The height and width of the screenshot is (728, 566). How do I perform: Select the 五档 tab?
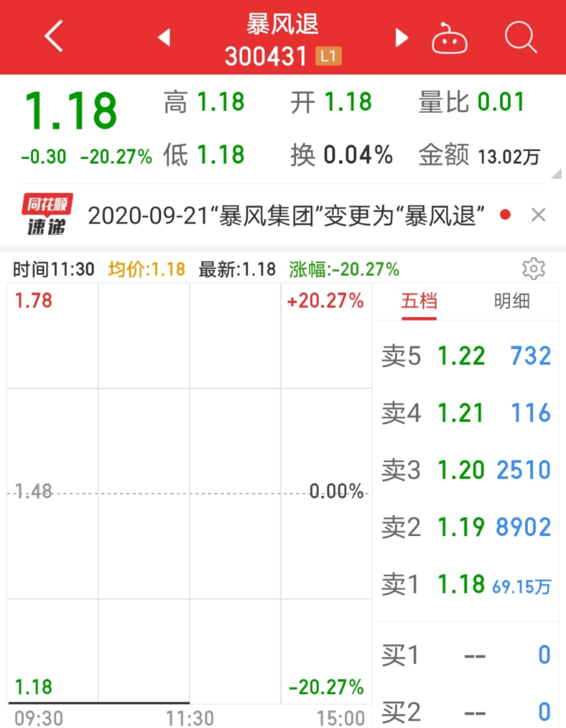[x=419, y=301]
